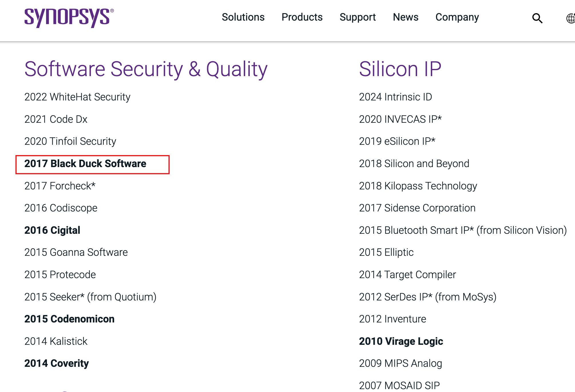Click 2024 Intrinsic ID entry
Viewport: 575px width, 392px height.
[x=395, y=97]
